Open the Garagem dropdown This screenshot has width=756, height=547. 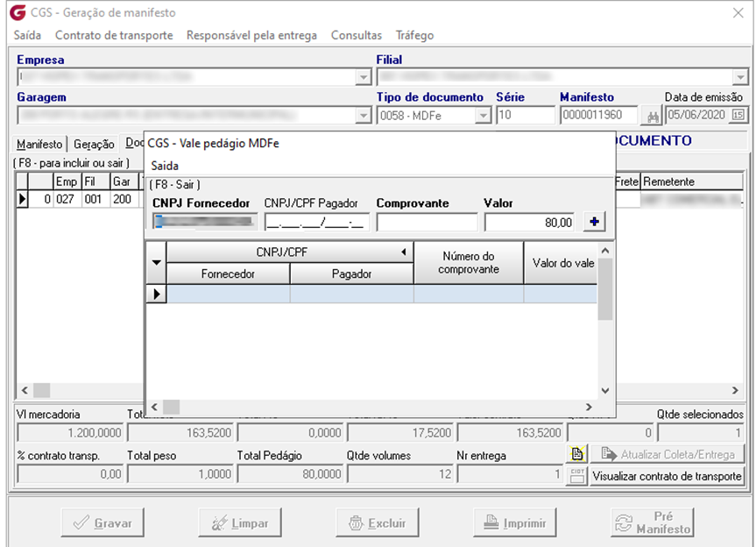363,116
